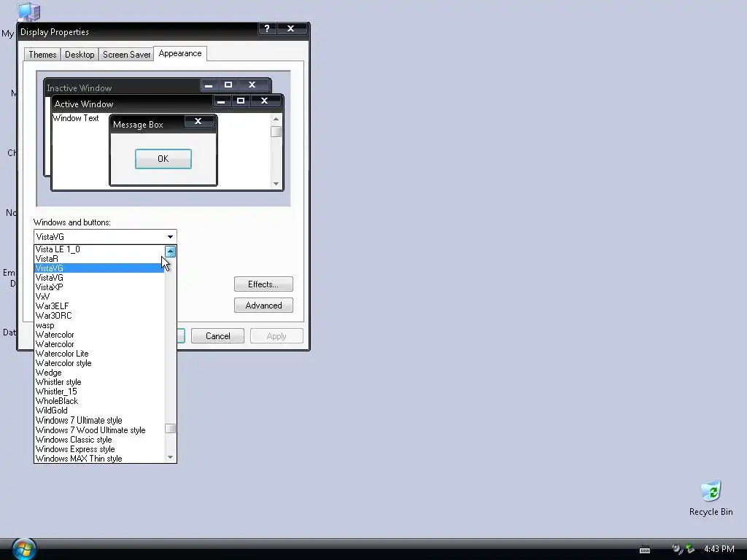747x560 pixels.
Task: Choose VxV from the style list
Action: pyautogui.click(x=99, y=297)
